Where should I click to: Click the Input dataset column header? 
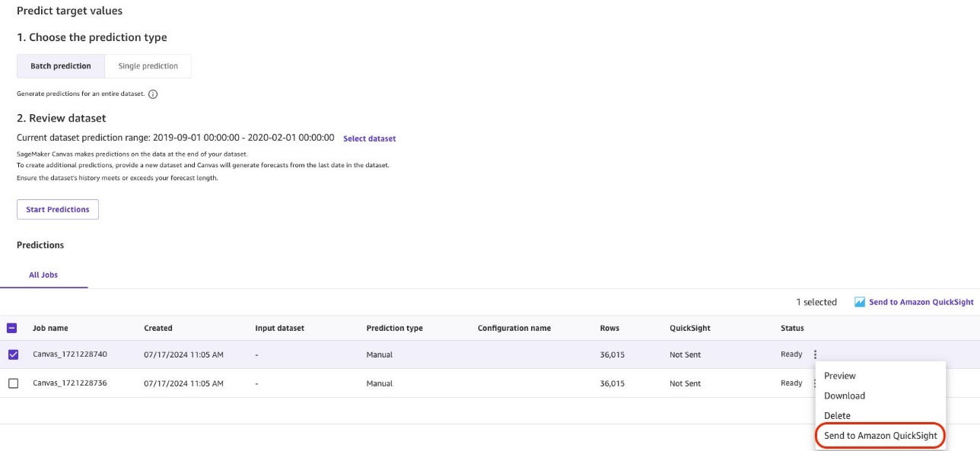(279, 329)
